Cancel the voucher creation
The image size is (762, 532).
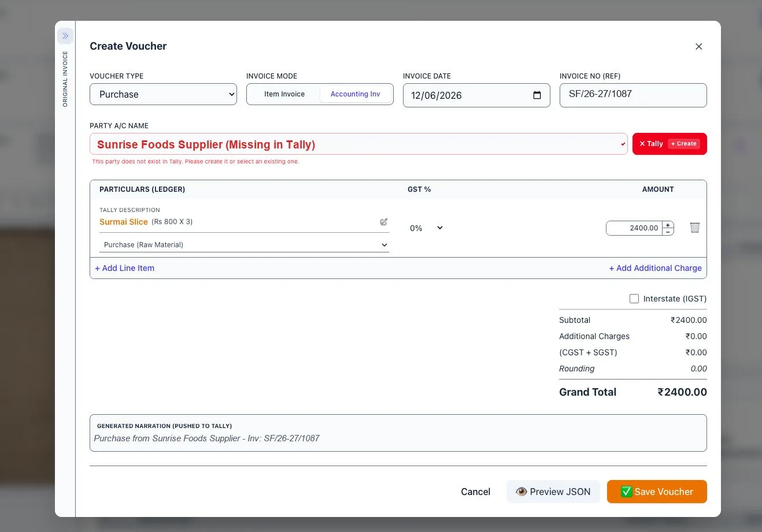click(x=475, y=492)
